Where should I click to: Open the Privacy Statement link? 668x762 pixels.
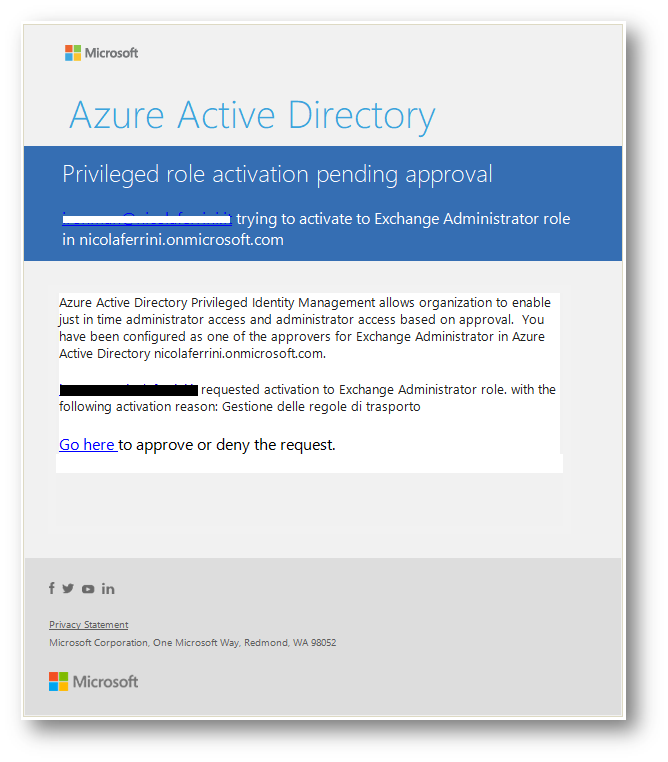point(88,624)
